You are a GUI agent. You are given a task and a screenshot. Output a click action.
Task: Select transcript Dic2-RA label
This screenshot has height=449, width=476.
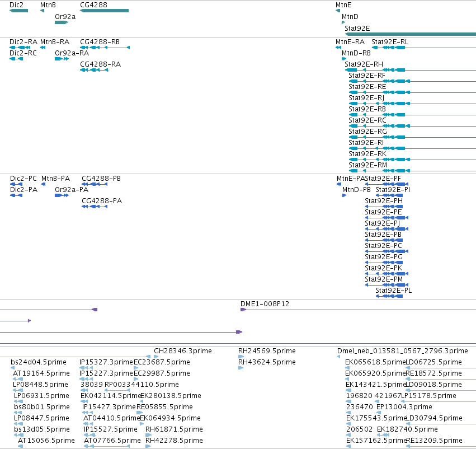click(23, 41)
